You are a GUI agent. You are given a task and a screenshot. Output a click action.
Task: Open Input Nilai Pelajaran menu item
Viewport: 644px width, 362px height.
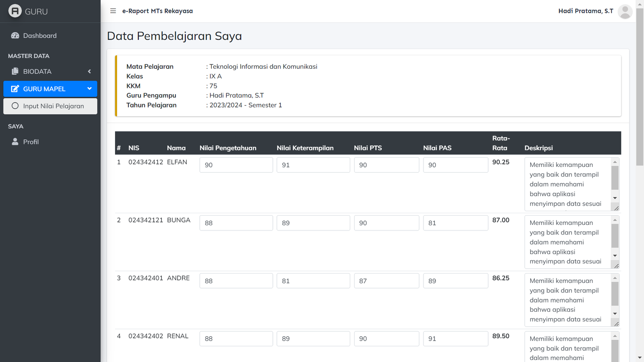[x=53, y=106]
